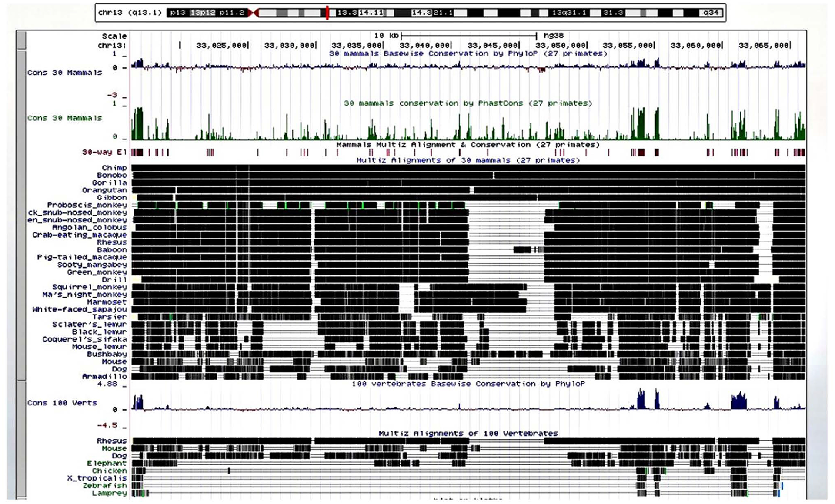Open the Cons 100 Verts track label
This screenshot has height=504, width=835.
pos(62,403)
